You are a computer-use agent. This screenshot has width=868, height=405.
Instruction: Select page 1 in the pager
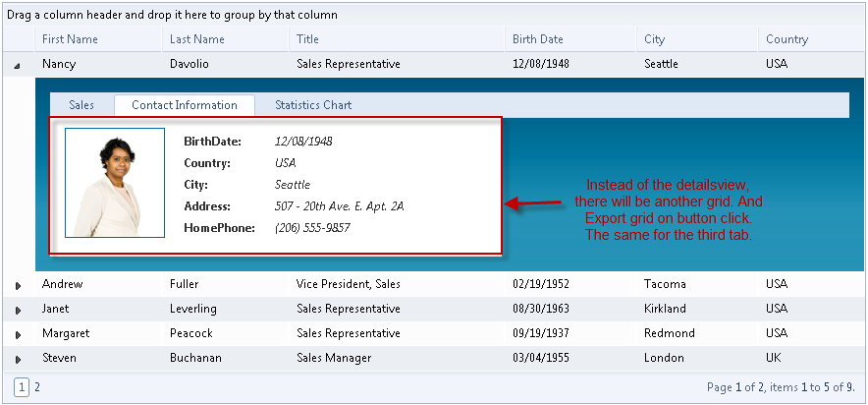click(22, 387)
